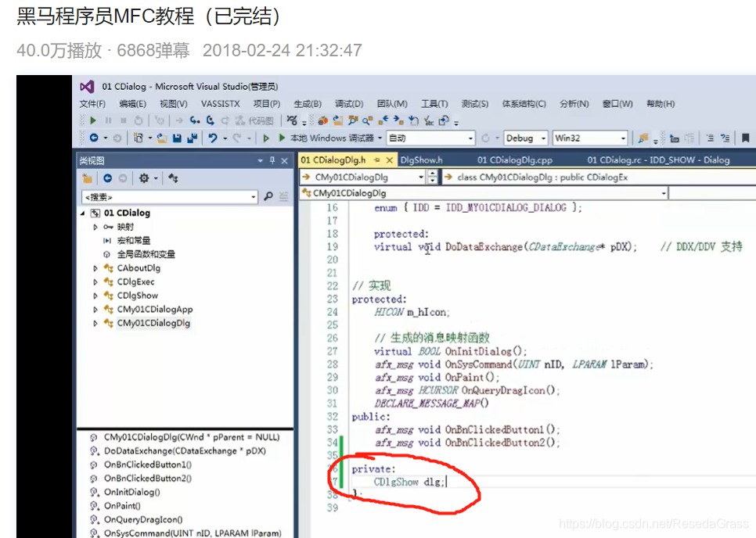Viewport: 756px width, 538px height.
Task: Open the 视图(V) menu
Action: 174,103
